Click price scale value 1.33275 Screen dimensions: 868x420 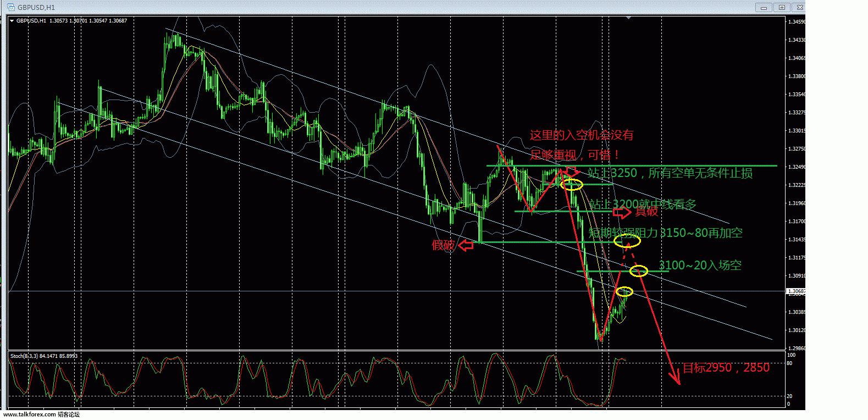797,113
